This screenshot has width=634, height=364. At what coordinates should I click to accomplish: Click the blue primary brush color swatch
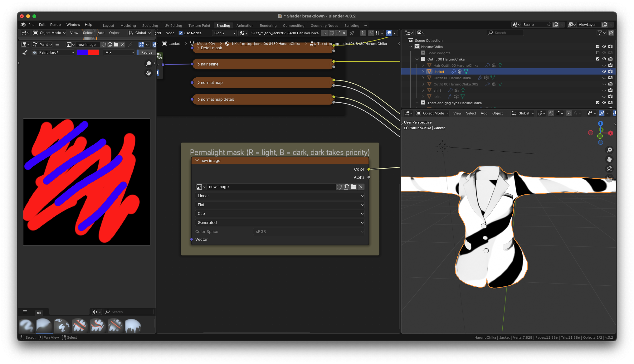click(82, 52)
